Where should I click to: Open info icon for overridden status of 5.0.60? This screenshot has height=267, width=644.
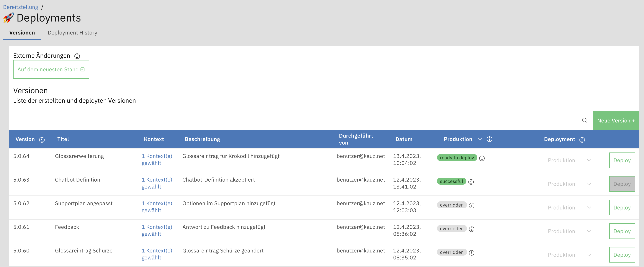click(471, 253)
